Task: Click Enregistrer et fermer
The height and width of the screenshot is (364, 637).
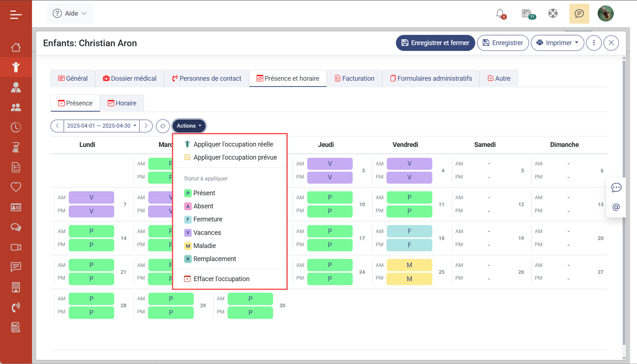Action: coord(435,43)
